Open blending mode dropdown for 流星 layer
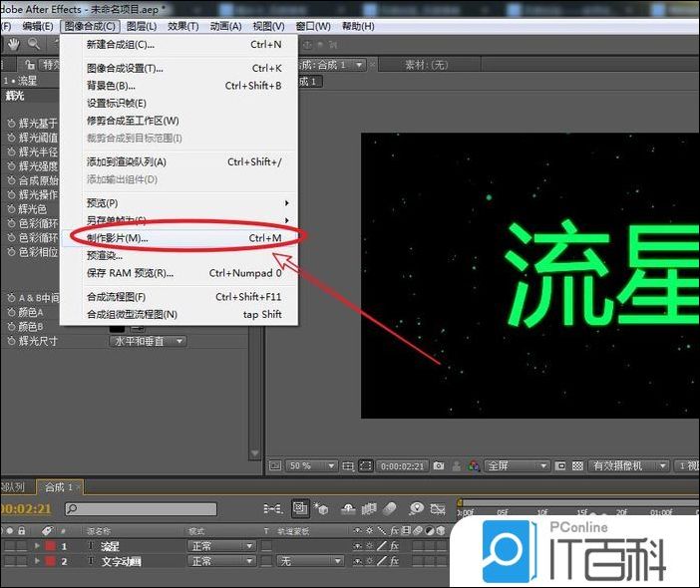This screenshot has width=700, height=588. [x=221, y=545]
